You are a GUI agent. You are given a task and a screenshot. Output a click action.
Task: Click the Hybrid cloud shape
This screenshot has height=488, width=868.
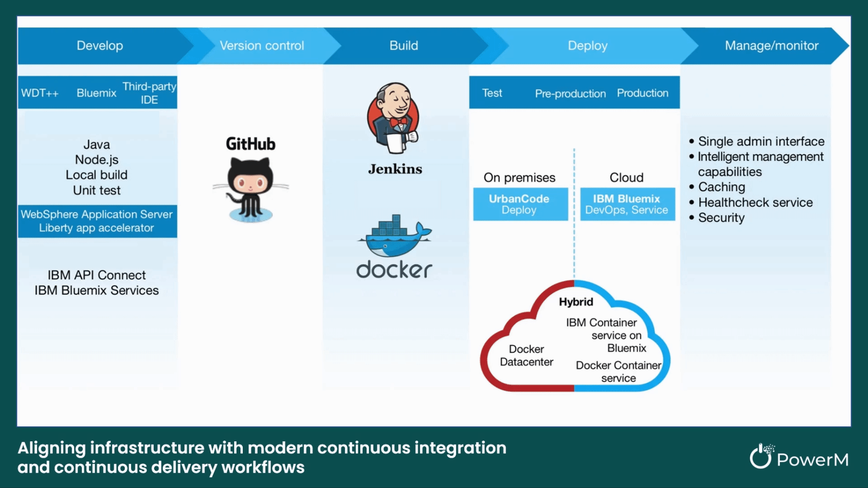point(575,337)
